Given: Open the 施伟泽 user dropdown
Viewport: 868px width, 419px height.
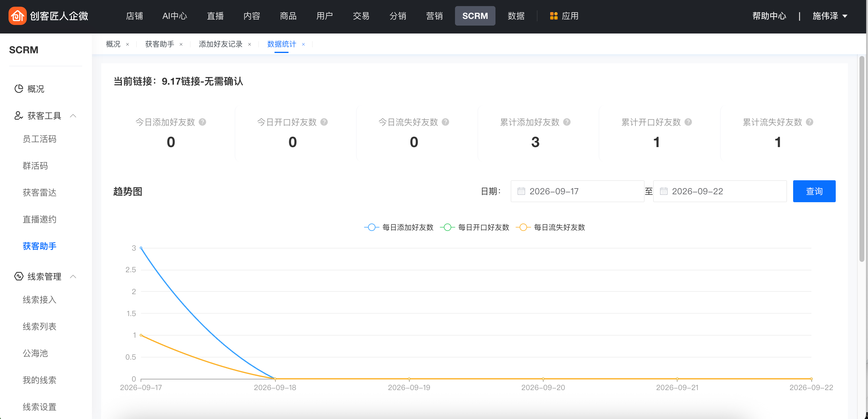Looking at the screenshot, I should coord(830,16).
